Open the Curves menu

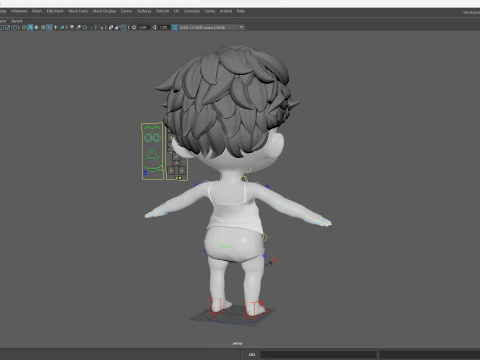coord(126,11)
